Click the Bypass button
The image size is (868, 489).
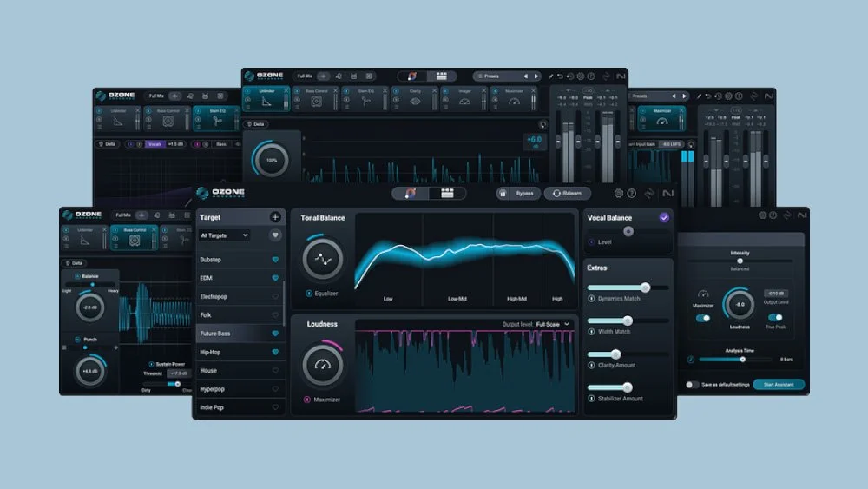(518, 194)
